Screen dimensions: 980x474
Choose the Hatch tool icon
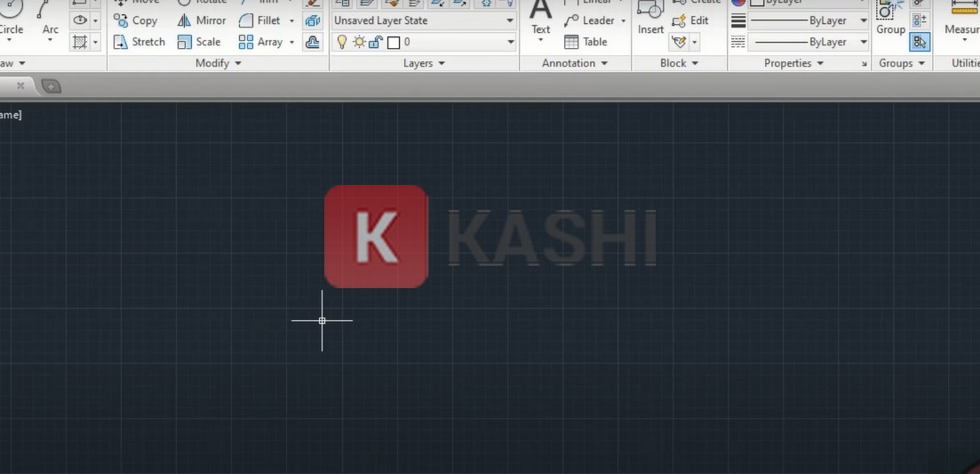(80, 42)
